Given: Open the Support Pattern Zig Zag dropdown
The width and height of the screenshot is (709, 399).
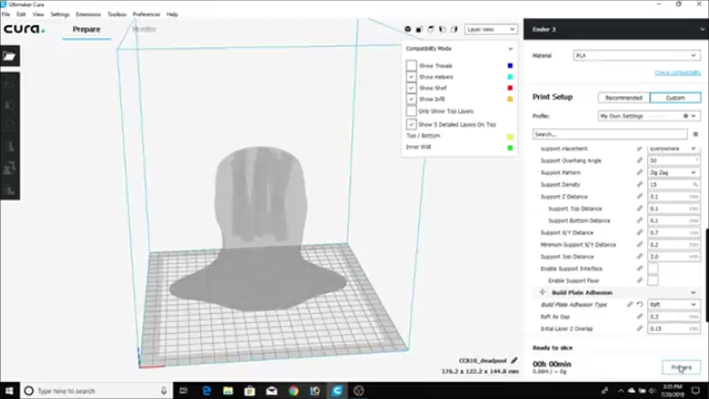Looking at the screenshot, I should point(673,172).
